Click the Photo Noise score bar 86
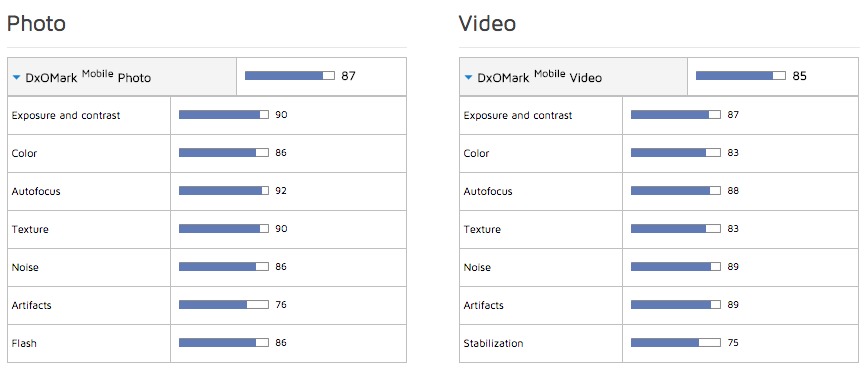The width and height of the screenshot is (866, 369). coord(224,266)
